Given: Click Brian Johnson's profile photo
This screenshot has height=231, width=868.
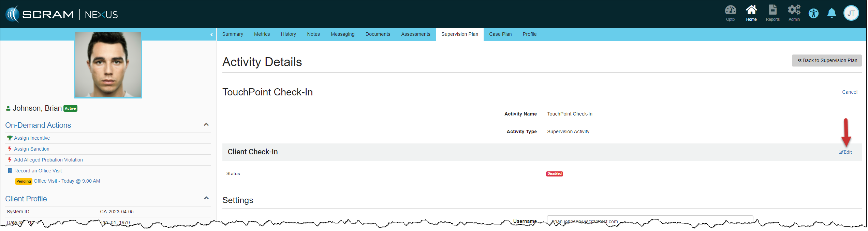Looking at the screenshot, I should pyautogui.click(x=108, y=65).
